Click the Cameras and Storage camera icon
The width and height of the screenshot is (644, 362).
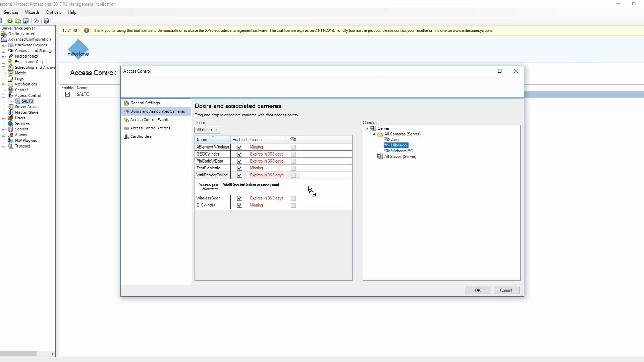(11, 51)
